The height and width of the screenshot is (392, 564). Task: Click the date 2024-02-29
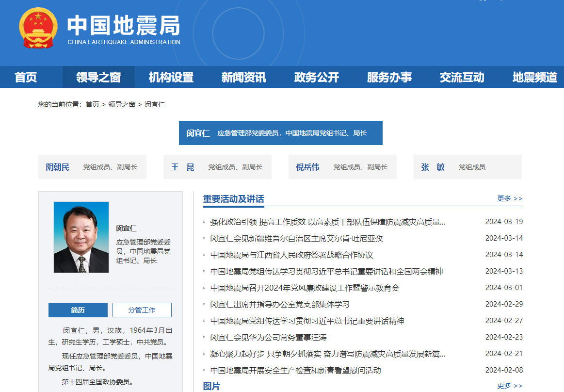click(504, 304)
